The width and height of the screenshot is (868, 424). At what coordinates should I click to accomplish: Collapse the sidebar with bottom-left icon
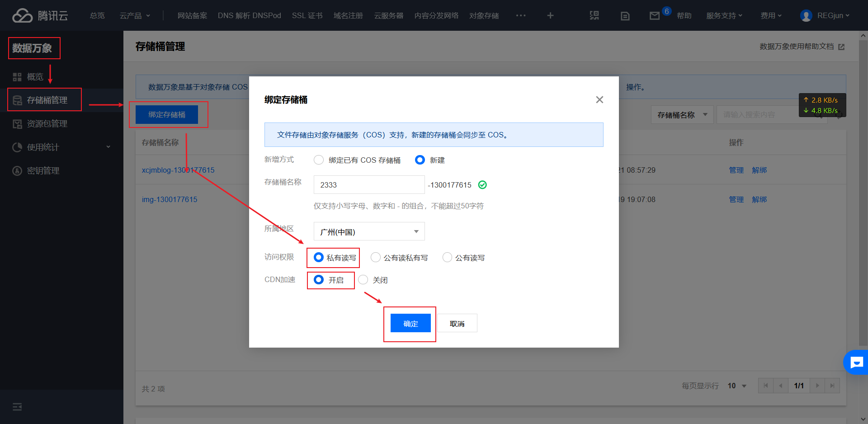(17, 407)
